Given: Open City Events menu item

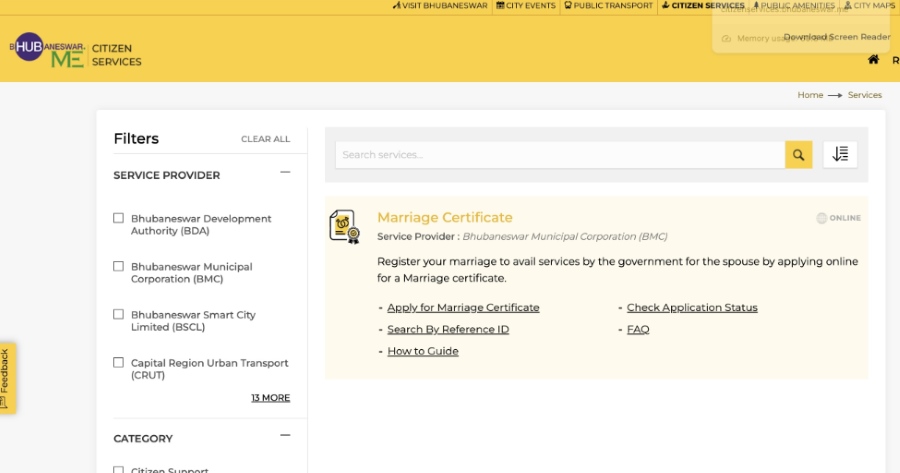Looking at the screenshot, I should click(526, 6).
